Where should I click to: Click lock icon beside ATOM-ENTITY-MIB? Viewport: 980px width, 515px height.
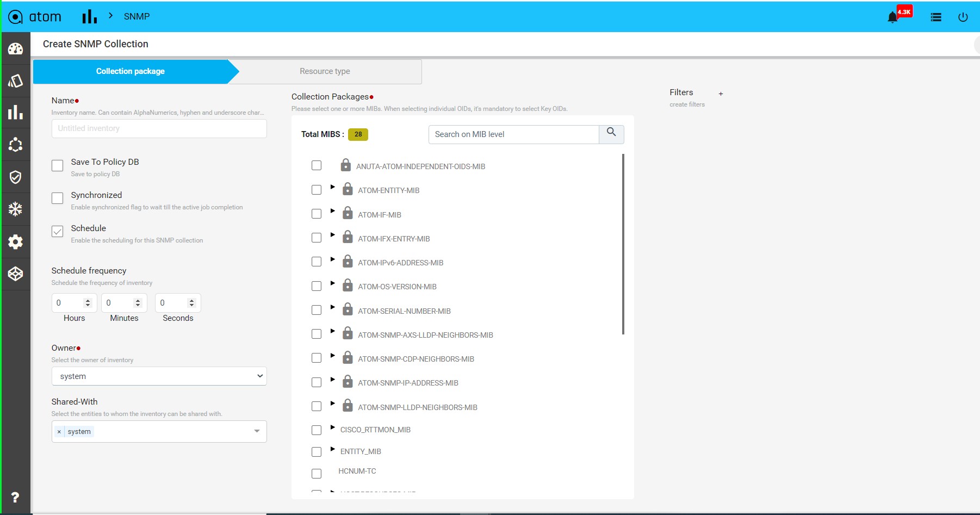(348, 189)
